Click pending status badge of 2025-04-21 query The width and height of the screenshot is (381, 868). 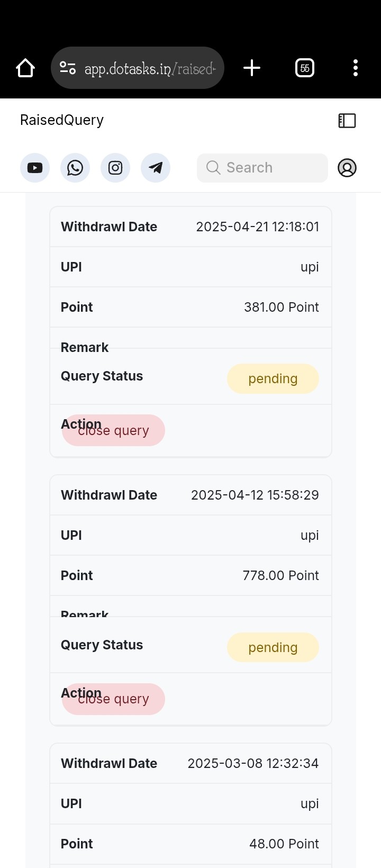[x=273, y=379]
